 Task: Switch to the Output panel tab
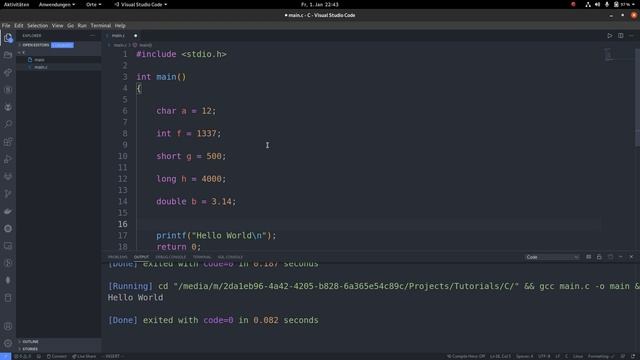coord(141,257)
